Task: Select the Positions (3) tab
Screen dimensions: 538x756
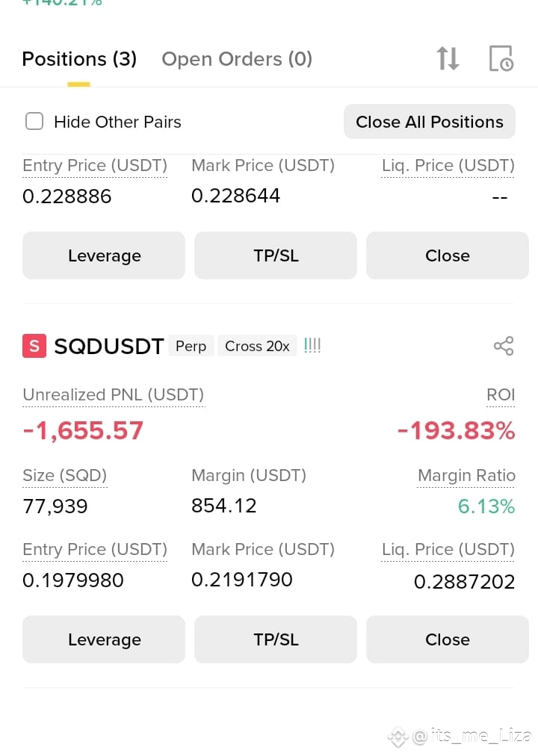Action: coord(79,59)
